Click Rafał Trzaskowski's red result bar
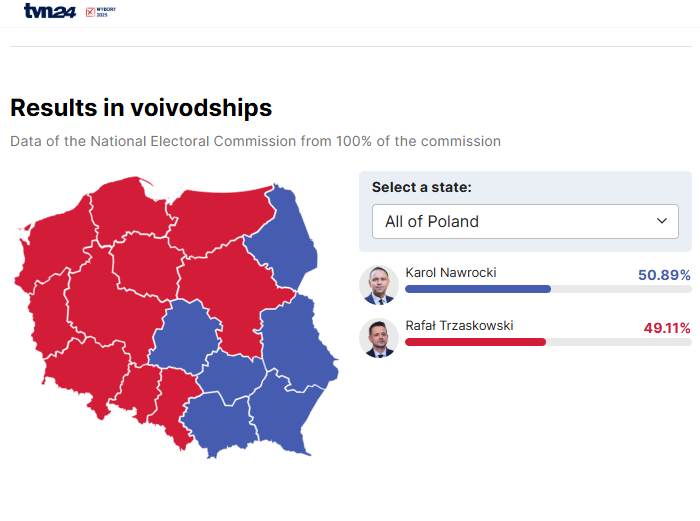 (475, 342)
